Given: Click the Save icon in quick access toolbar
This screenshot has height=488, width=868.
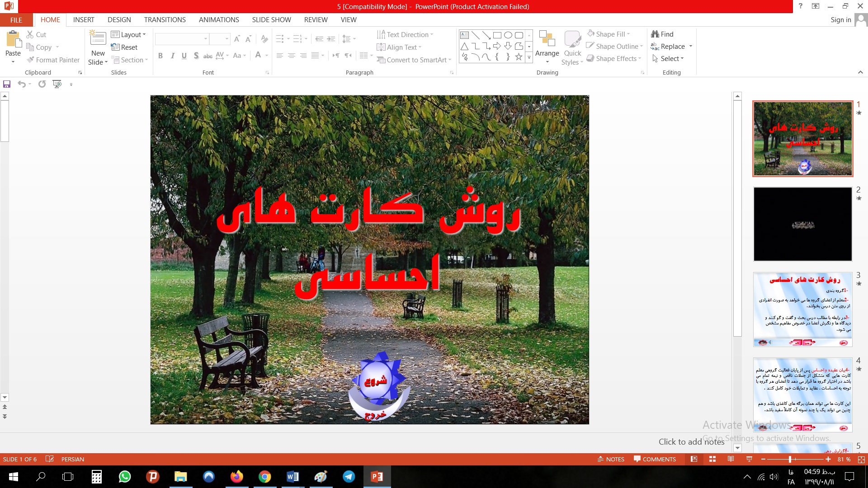Looking at the screenshot, I should 7,84.
